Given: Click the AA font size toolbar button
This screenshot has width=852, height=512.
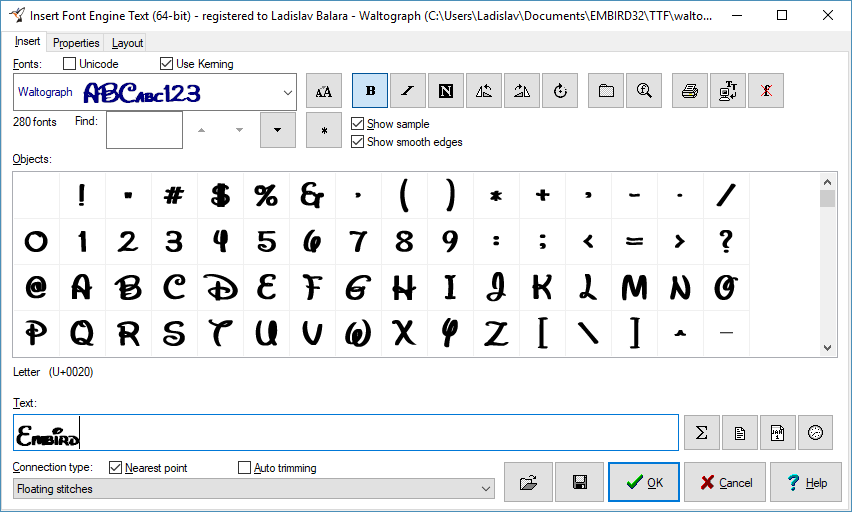Looking at the screenshot, I should click(324, 91).
